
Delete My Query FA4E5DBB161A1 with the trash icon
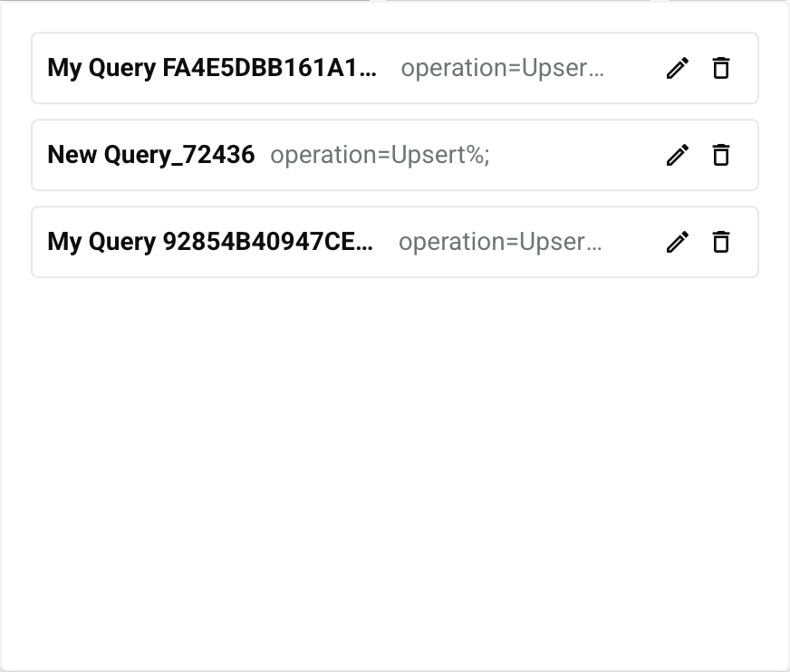(x=720, y=68)
